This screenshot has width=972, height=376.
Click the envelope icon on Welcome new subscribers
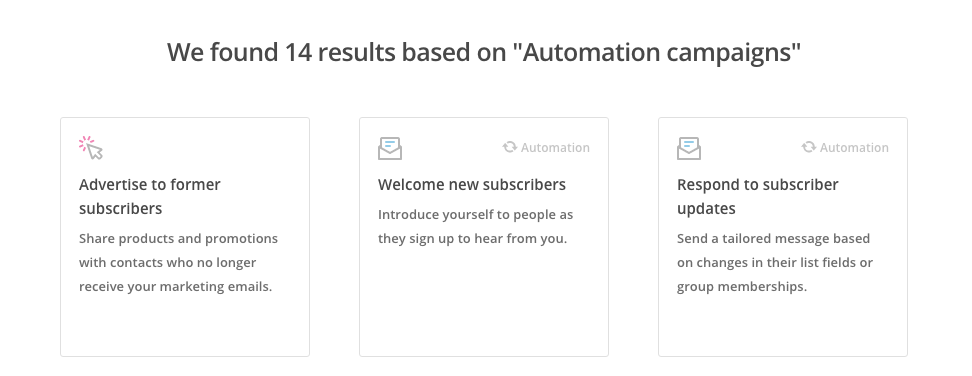click(x=390, y=149)
